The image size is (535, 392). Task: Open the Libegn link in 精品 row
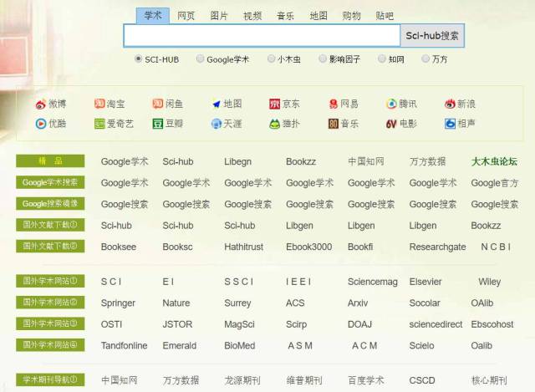click(237, 161)
